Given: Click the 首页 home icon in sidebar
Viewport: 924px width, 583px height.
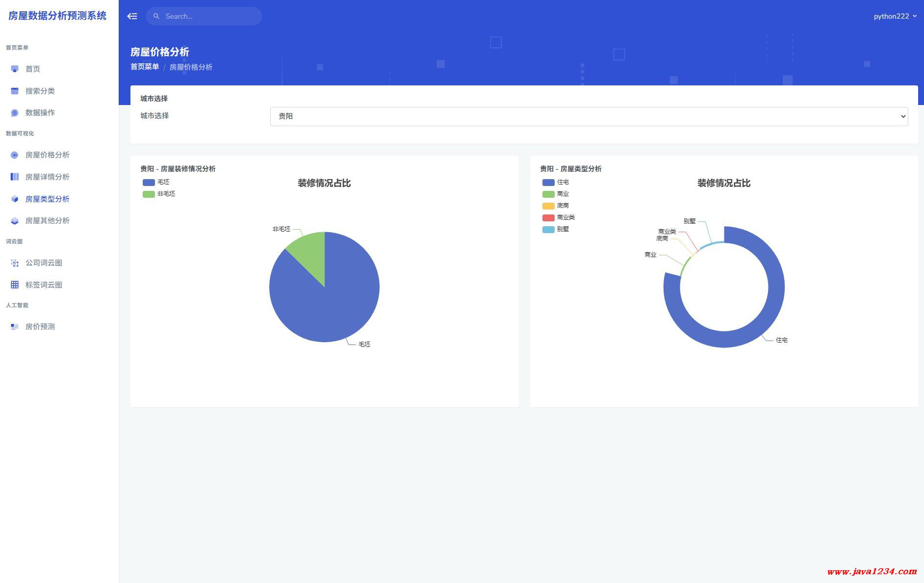Looking at the screenshot, I should point(15,69).
